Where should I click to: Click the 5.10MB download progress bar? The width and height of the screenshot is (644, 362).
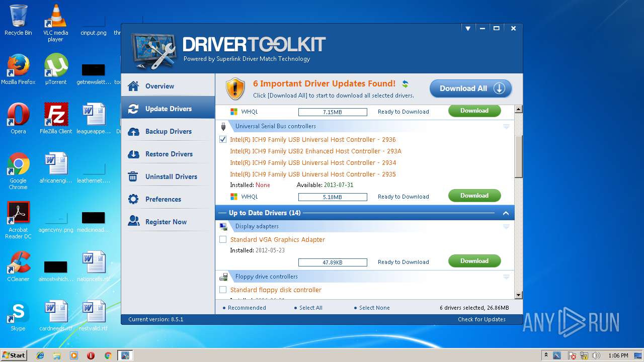[x=333, y=197]
